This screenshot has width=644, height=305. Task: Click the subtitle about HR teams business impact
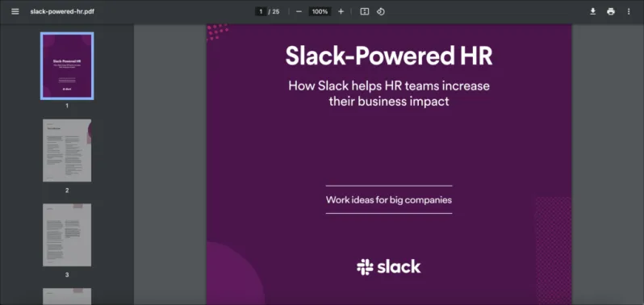(x=389, y=94)
